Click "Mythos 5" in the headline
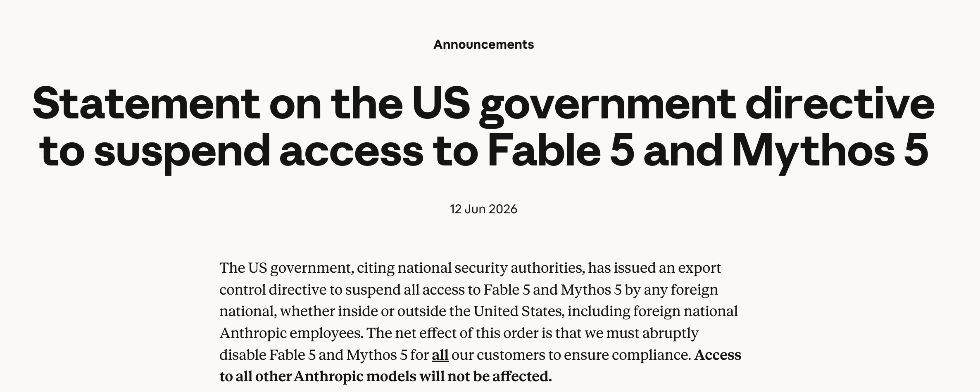 tap(830, 151)
